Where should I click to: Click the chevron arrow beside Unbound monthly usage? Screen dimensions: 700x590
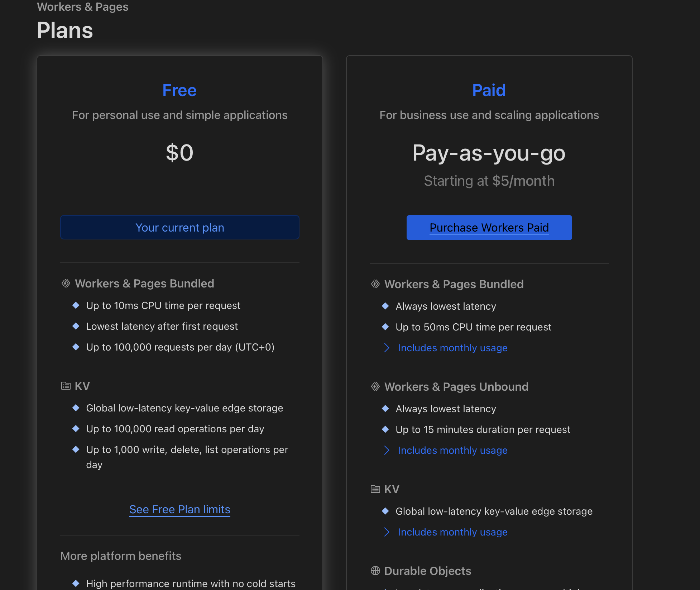pos(387,450)
